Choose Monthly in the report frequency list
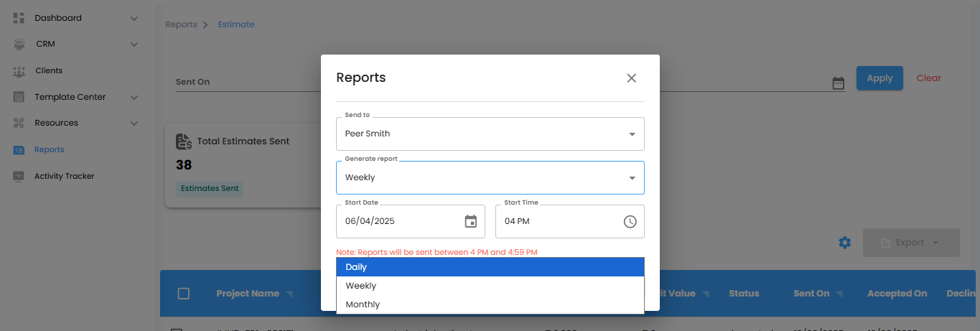980x331 pixels. point(490,304)
